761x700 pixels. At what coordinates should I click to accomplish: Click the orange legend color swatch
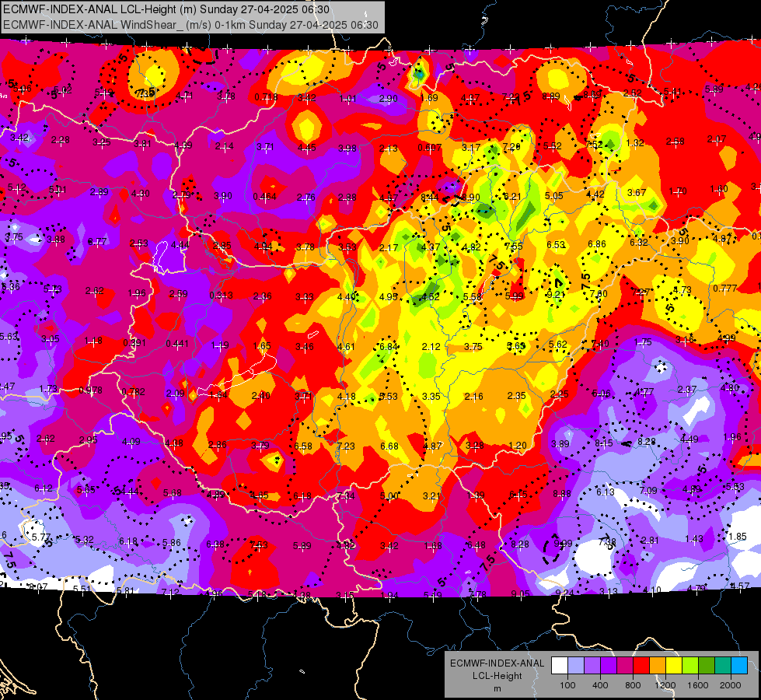658,666
